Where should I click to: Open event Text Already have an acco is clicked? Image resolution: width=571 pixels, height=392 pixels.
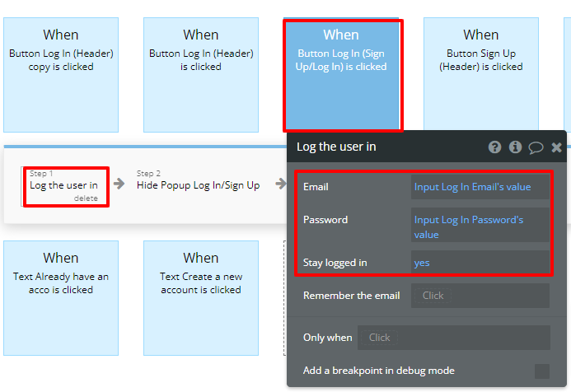click(x=61, y=298)
